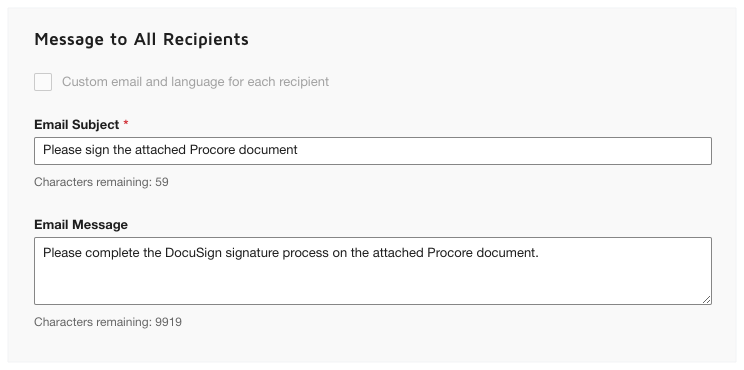Click the "Email Subject" field label
This screenshot has width=744, height=370.
76,125
